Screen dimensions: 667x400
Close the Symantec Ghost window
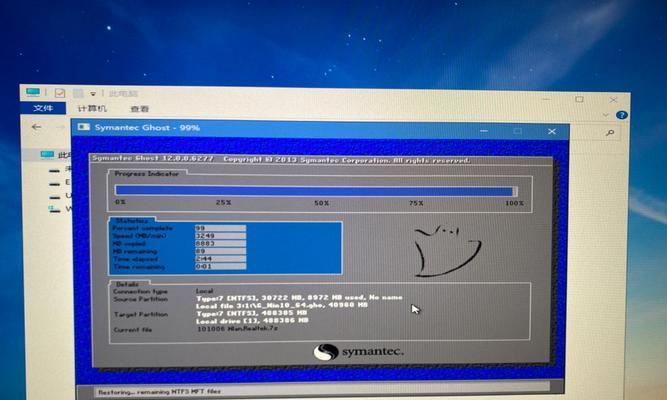[x=552, y=131]
